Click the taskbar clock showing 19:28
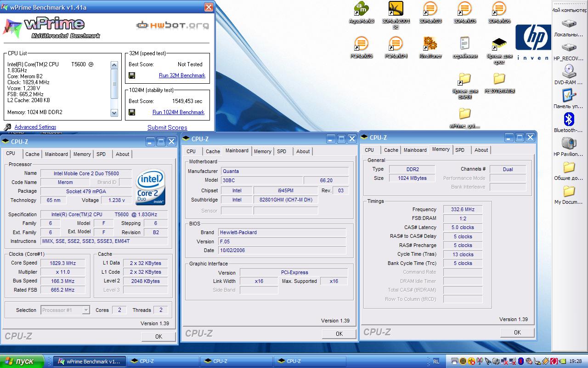588x368 pixels. pyautogui.click(x=576, y=362)
